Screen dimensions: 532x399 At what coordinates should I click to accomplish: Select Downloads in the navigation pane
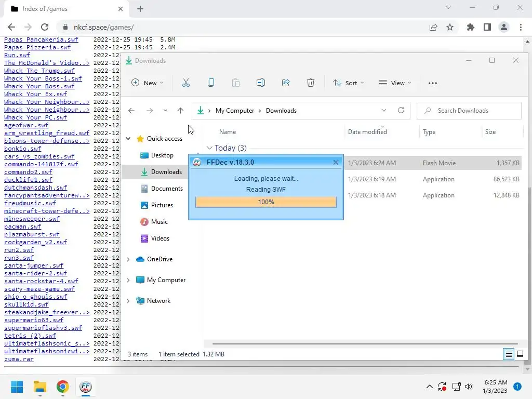[x=154, y=172]
